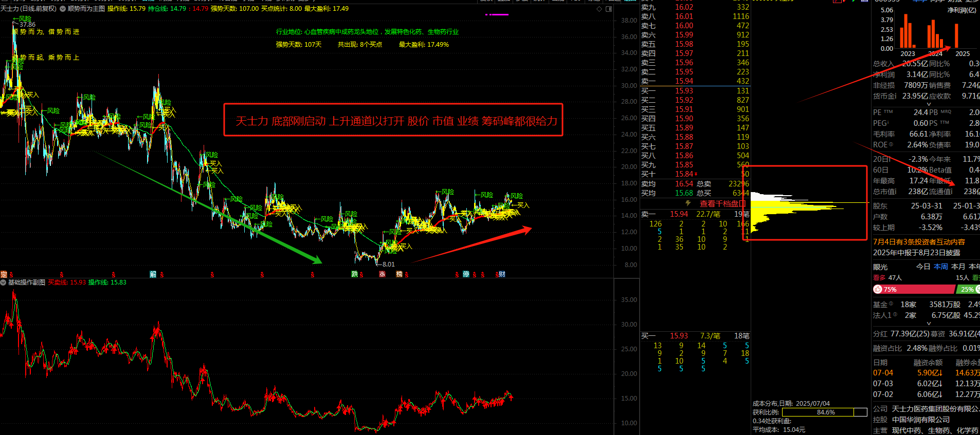The width and height of the screenshot is (980, 435).
Task: Expand the chevron below the 法人1 row
Action: pos(929,324)
